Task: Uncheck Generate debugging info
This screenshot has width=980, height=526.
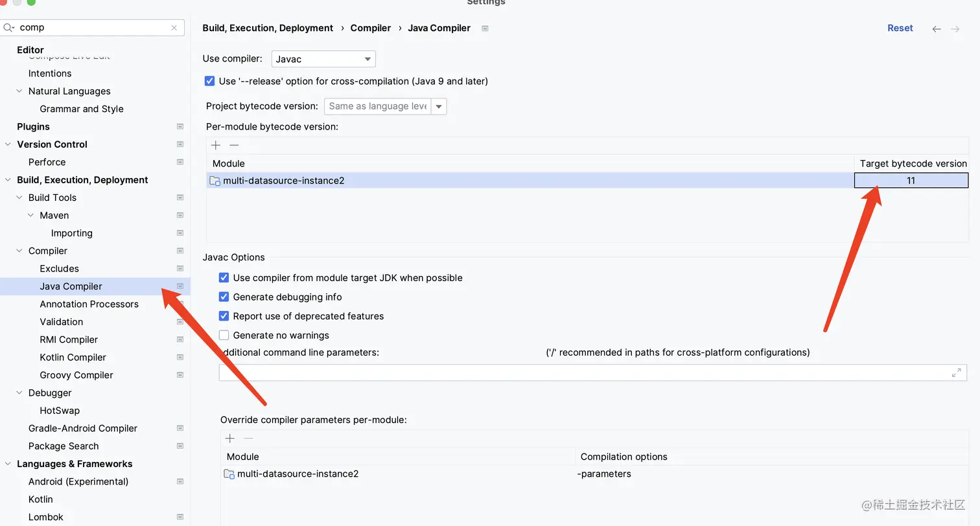Action: pyautogui.click(x=224, y=297)
